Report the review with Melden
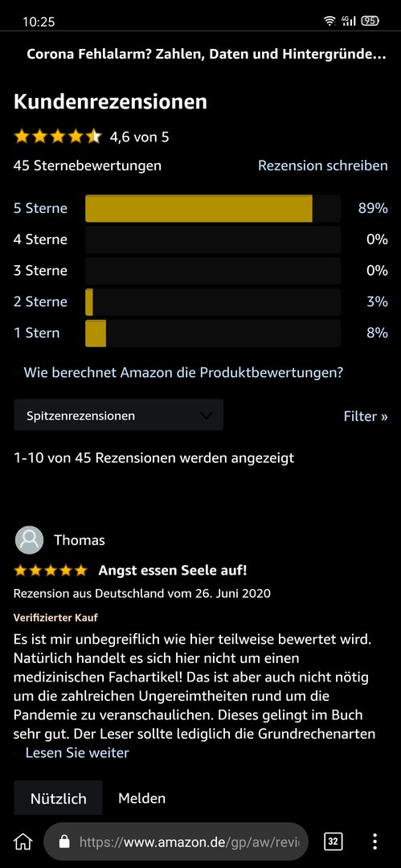Image resolution: width=401 pixels, height=868 pixels. [x=141, y=798]
